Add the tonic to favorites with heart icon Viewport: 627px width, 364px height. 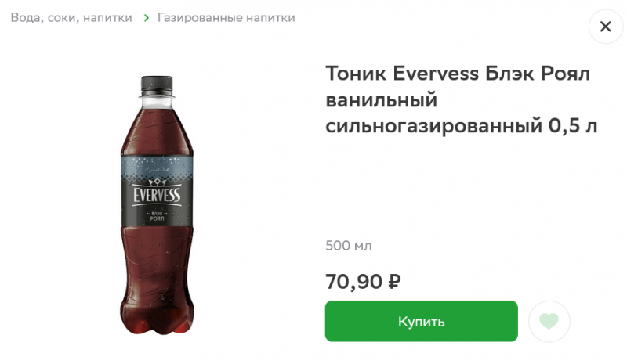point(549,321)
